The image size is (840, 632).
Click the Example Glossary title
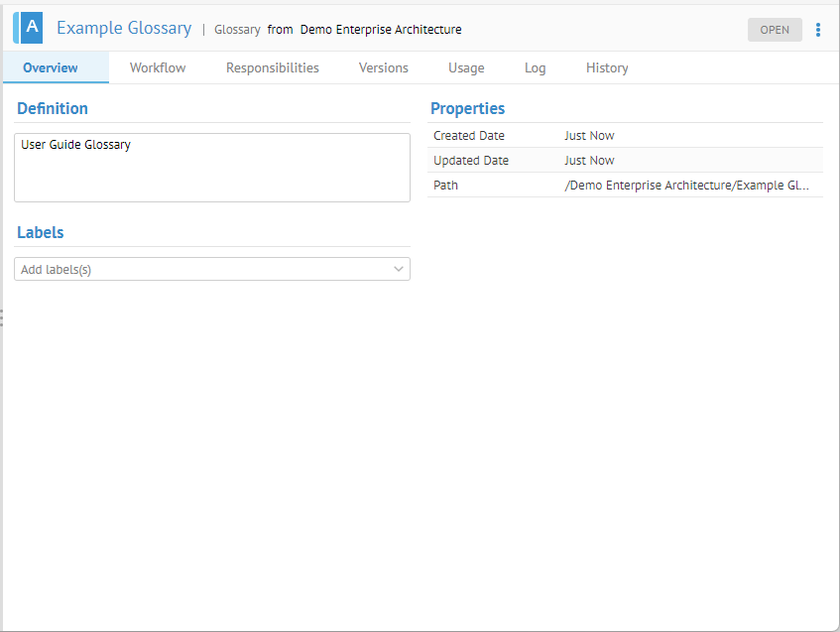124,28
